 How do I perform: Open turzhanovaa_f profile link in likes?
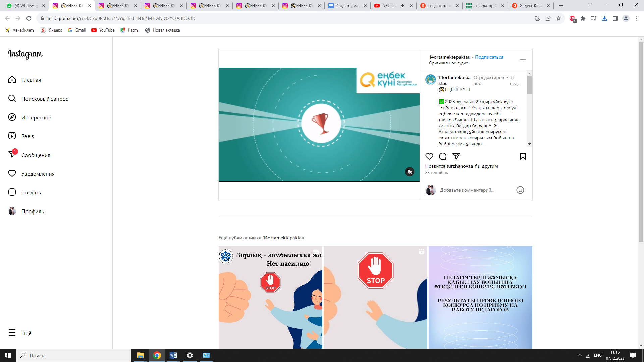tap(461, 166)
